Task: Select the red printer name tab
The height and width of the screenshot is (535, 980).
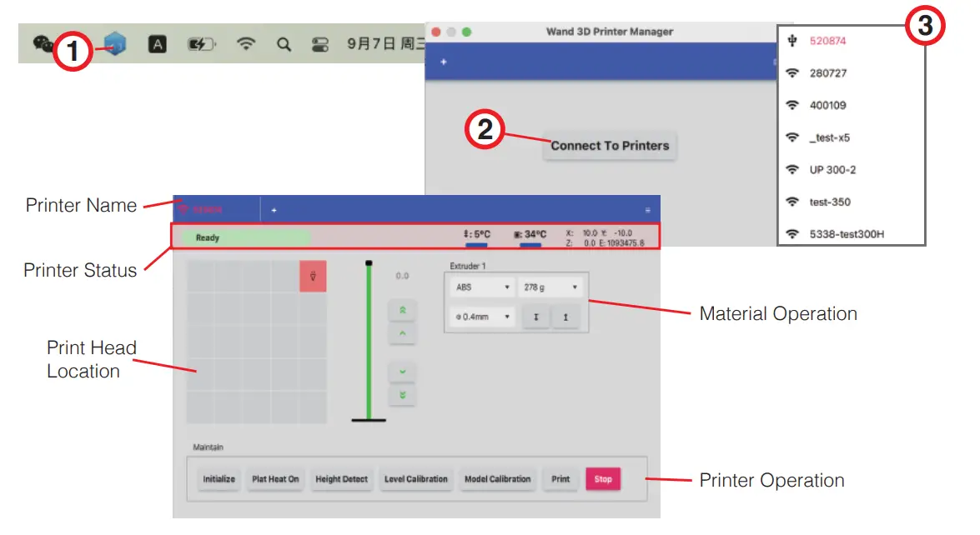Action: coord(209,210)
